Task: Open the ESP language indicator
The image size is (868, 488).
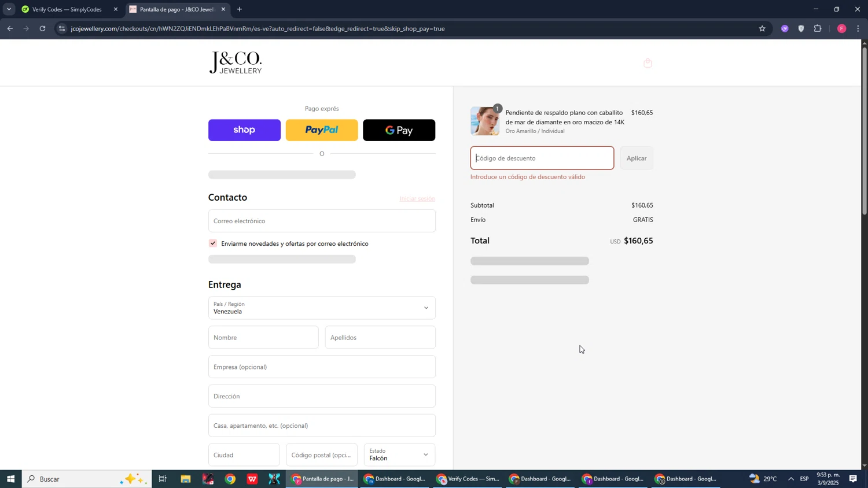Action: coord(804,479)
